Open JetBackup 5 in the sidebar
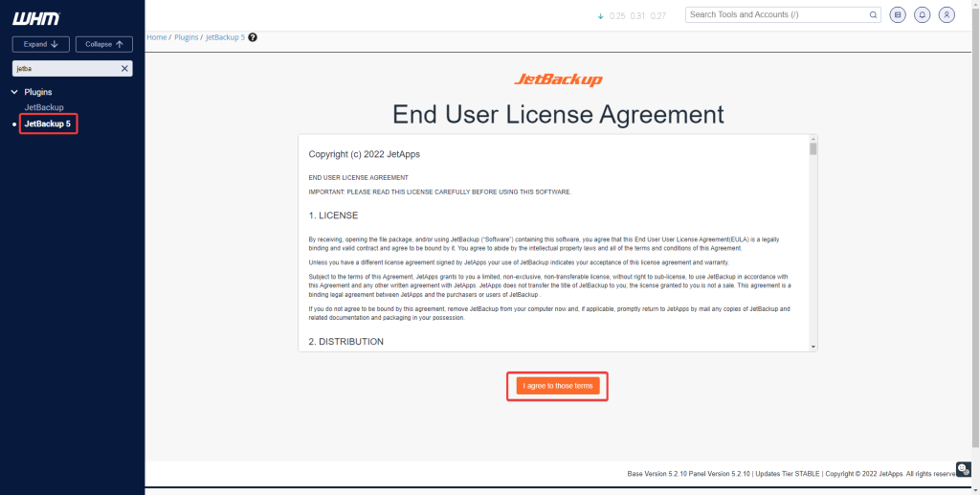This screenshot has width=980, height=495. point(48,124)
